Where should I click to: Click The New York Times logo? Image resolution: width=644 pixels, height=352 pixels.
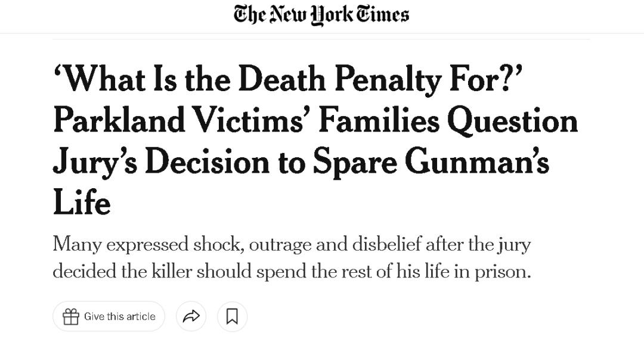(321, 15)
